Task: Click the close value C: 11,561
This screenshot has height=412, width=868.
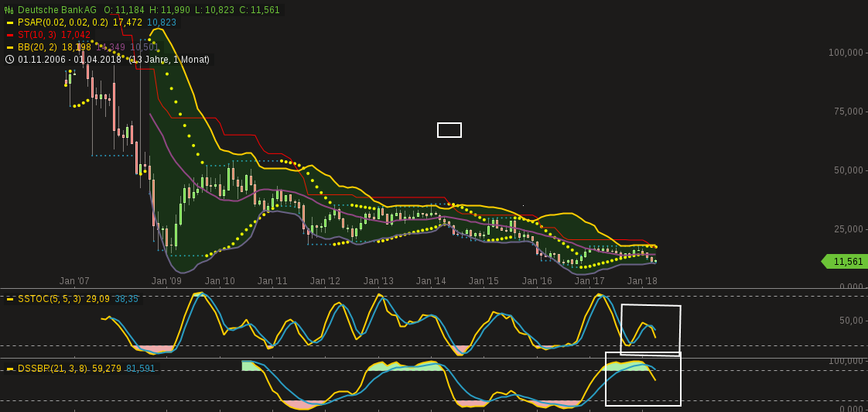Action: pyautogui.click(x=258, y=10)
